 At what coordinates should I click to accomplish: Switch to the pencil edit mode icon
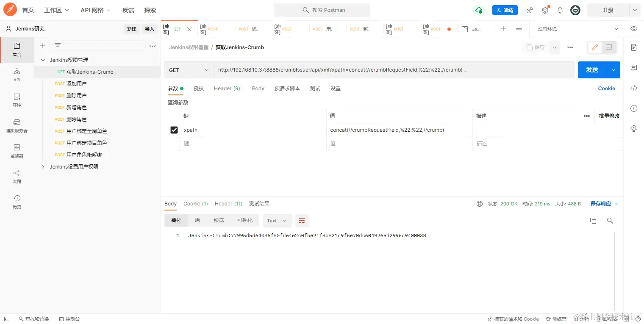[x=595, y=47]
